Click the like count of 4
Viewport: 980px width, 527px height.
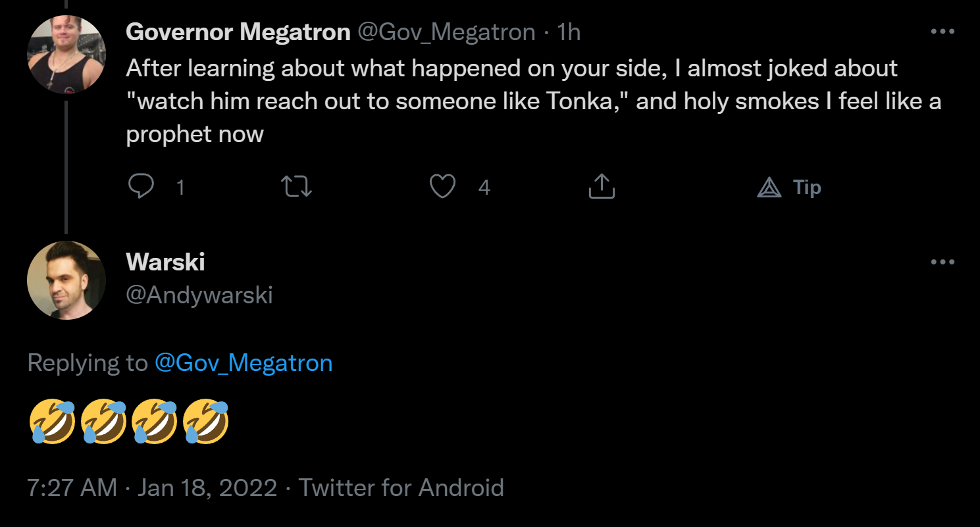tap(484, 188)
